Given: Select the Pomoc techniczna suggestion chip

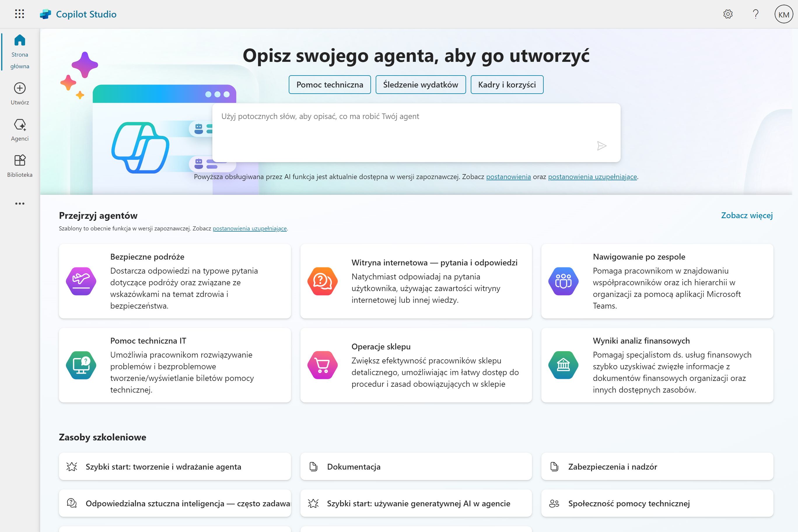Looking at the screenshot, I should coord(330,85).
